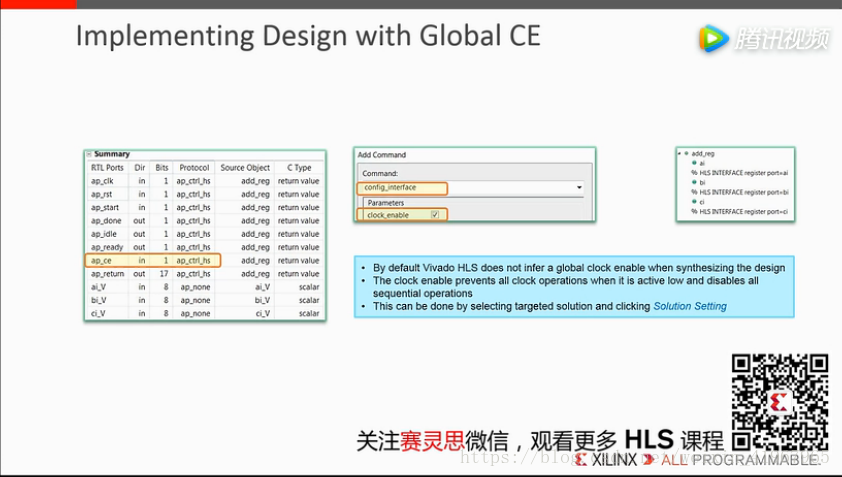Click the QR code image
The width and height of the screenshot is (842, 477).
(780, 402)
